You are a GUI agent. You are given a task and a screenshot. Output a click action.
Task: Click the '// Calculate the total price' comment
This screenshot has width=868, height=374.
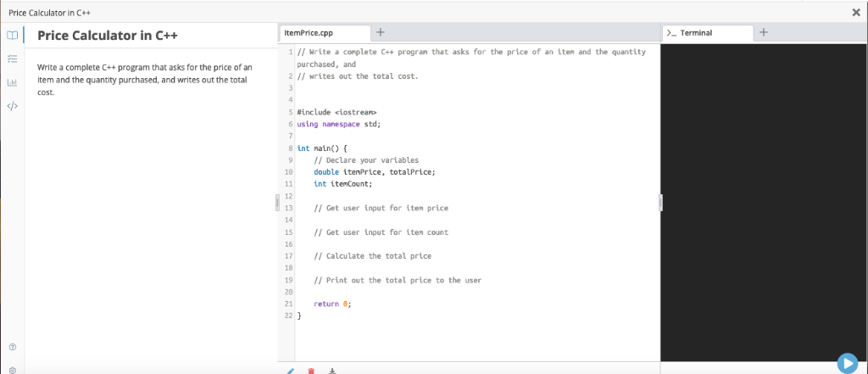pos(373,256)
